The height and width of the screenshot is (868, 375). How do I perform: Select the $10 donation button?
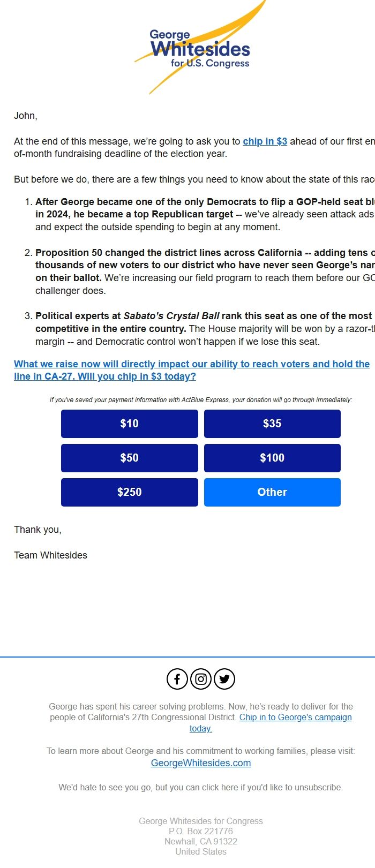129,424
